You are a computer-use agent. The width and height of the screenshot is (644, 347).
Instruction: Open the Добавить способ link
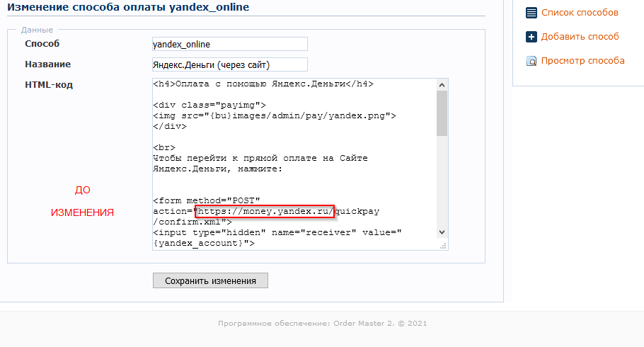pyautogui.click(x=580, y=37)
